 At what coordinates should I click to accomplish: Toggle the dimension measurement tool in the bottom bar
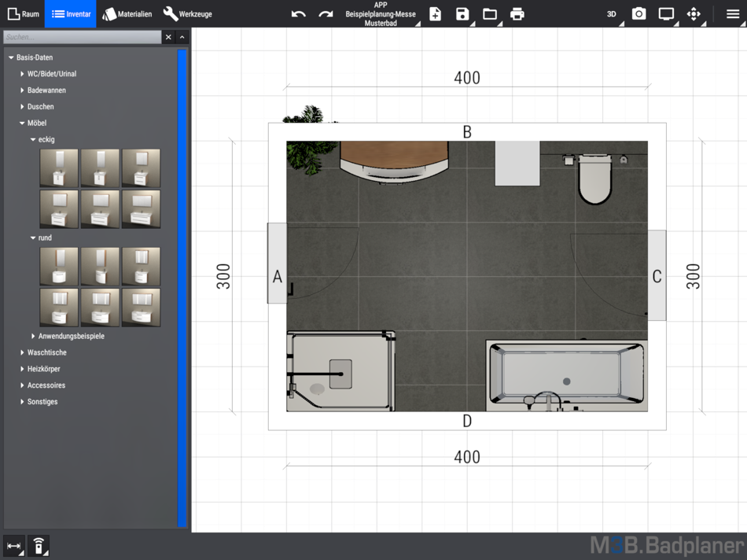coord(14,546)
